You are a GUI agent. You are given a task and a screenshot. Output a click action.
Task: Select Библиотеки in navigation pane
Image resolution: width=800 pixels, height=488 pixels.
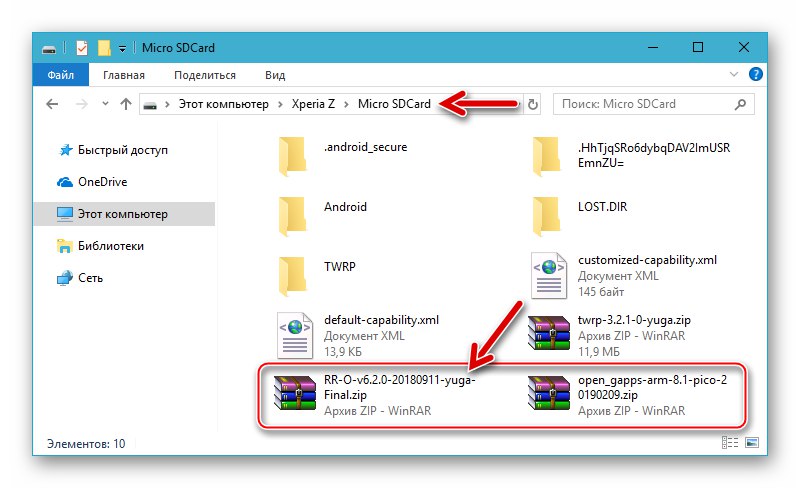coord(111,246)
